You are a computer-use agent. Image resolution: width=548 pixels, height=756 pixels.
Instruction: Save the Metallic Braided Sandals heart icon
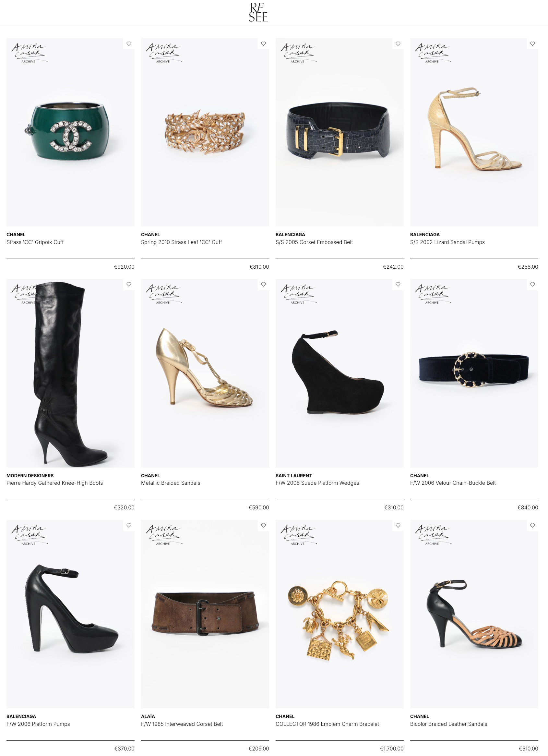[264, 284]
